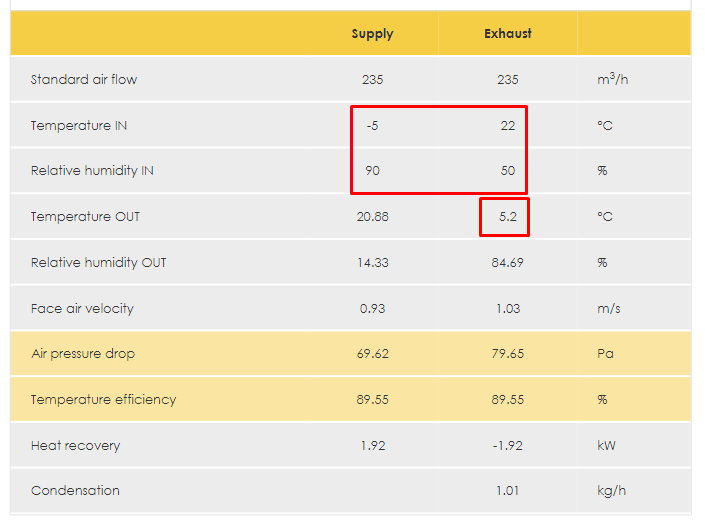Click the Exhaust column header
Viewport: 705px width, 522px height.
pyautogui.click(x=508, y=33)
